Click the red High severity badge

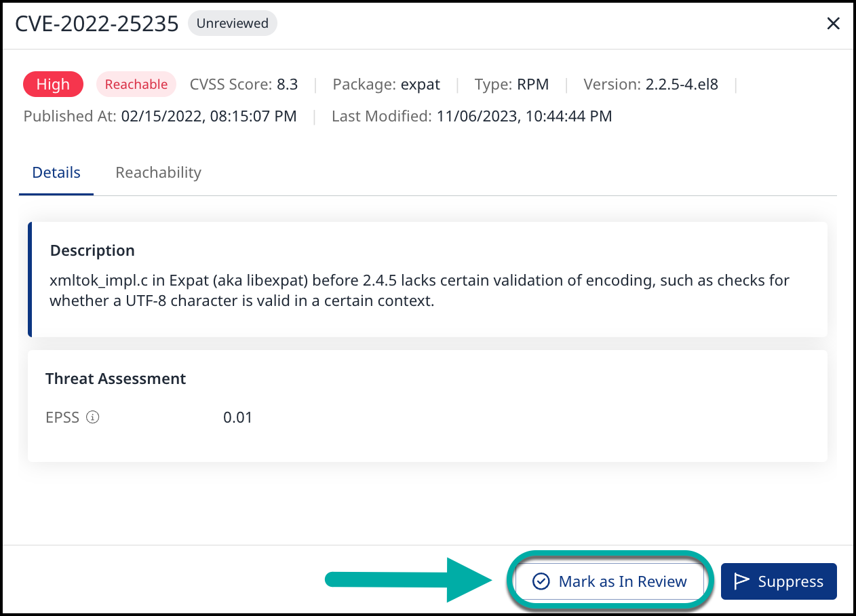(x=53, y=84)
